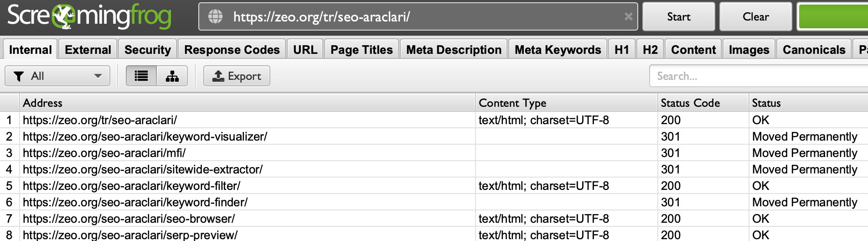Click in the Search field
Screen dimensions: 868x241
click(x=759, y=76)
